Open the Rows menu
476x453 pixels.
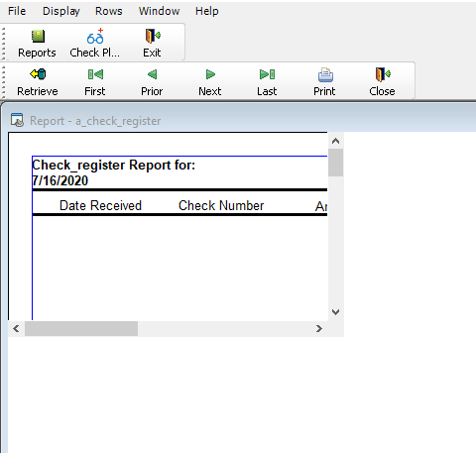pyautogui.click(x=109, y=11)
